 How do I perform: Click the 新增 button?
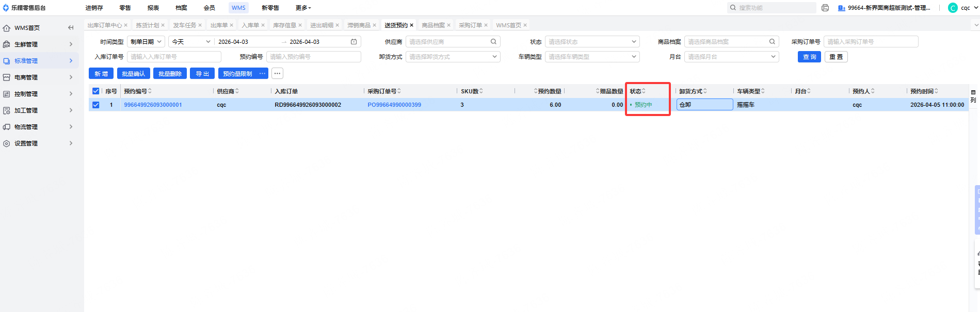101,74
